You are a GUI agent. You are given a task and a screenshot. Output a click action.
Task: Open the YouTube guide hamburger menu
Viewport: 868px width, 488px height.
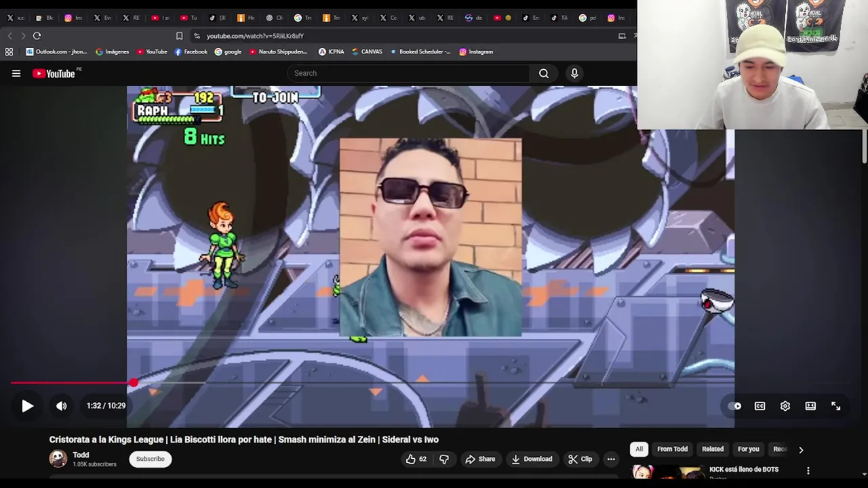click(16, 73)
